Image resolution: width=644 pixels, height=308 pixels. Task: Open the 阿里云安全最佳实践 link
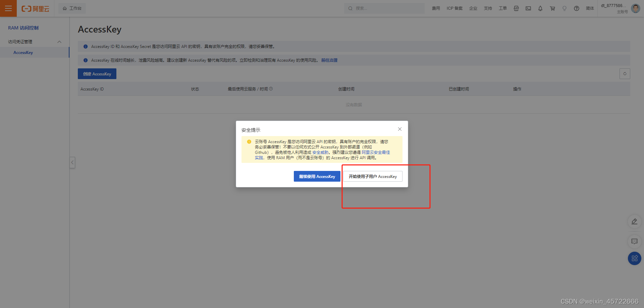(x=376, y=152)
